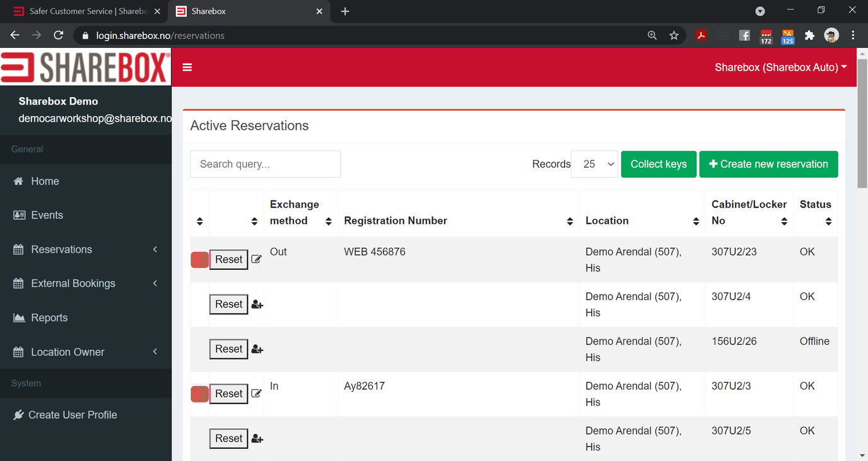Open the hamburger menu in the red header
Screen dimensions: 868x461
tap(187, 66)
